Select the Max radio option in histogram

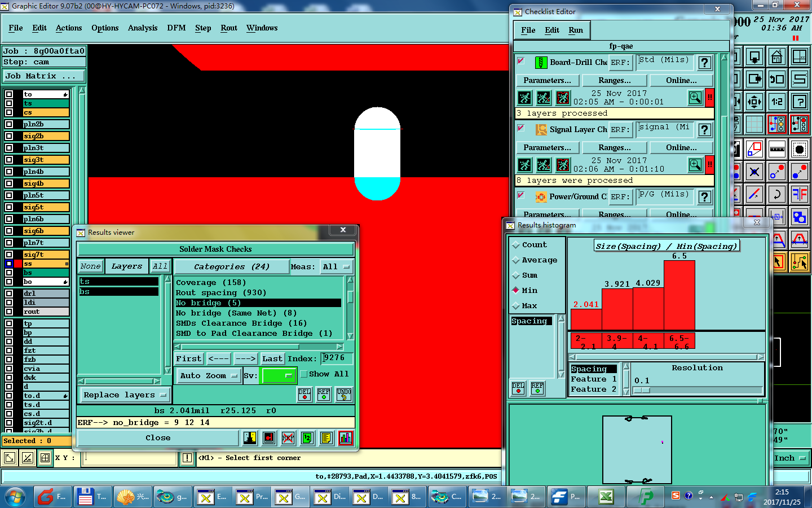pos(516,306)
